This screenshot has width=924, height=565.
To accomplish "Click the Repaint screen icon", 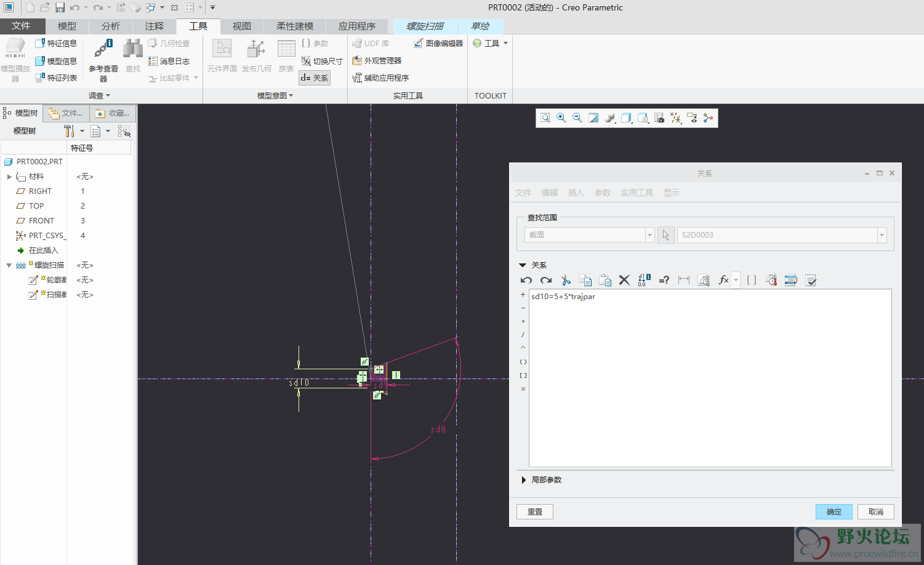I will tap(593, 118).
